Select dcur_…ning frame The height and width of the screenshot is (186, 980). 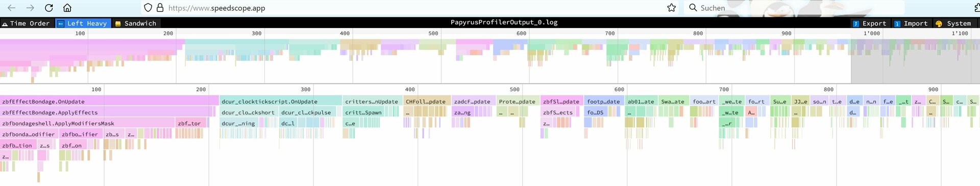click(239, 123)
